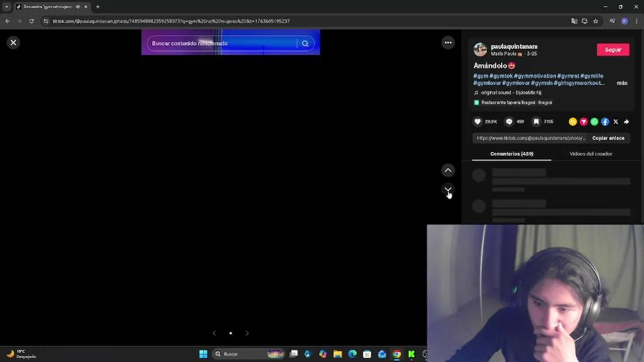
Task: Open the #gymlife hashtag
Action: (x=592, y=76)
